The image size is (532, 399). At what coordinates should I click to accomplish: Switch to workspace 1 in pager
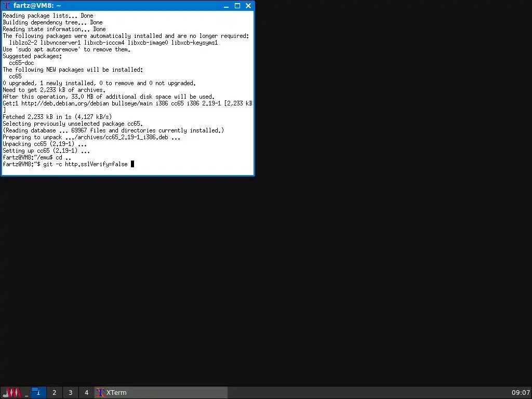click(x=38, y=393)
